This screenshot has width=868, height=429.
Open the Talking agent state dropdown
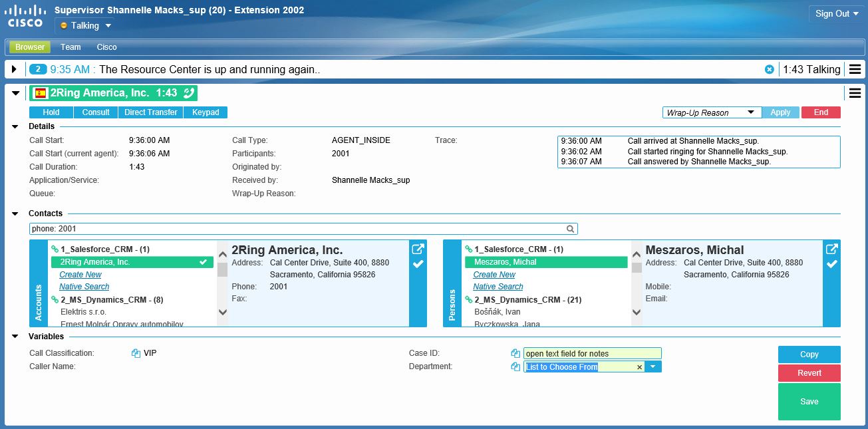point(86,26)
